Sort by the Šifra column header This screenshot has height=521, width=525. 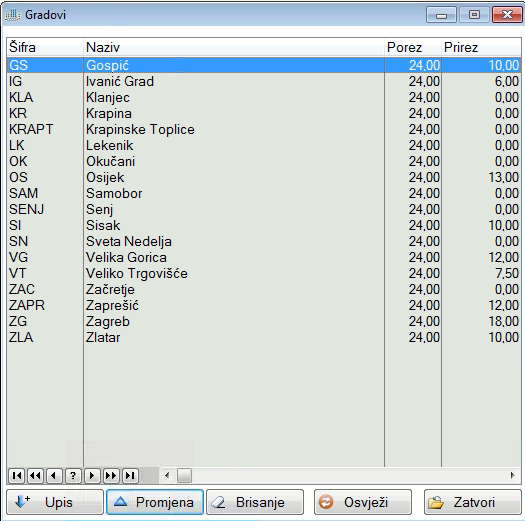(x=45, y=47)
